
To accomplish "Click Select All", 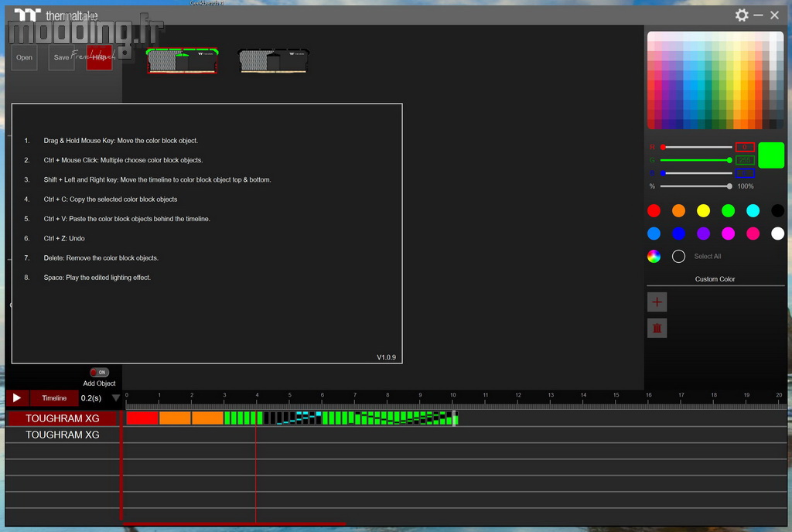I will [707, 257].
